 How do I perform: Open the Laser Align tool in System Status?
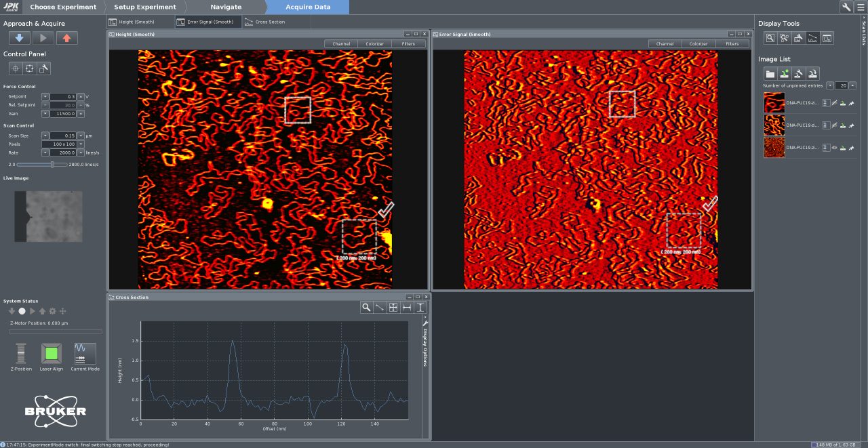51,354
